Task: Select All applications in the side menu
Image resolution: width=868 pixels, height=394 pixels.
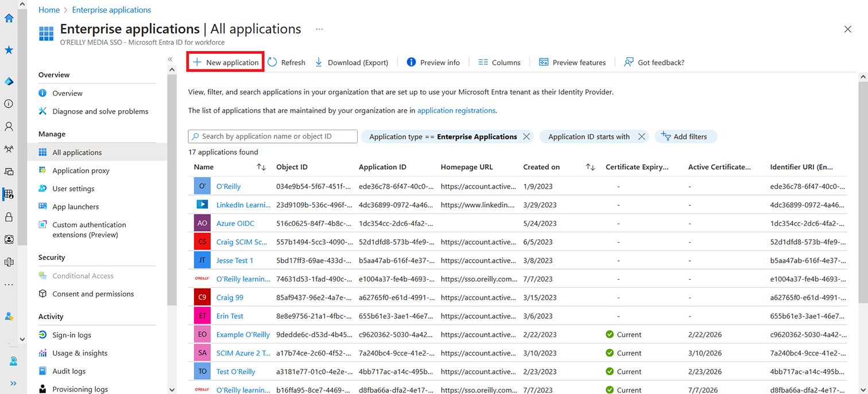Action: [97, 153]
